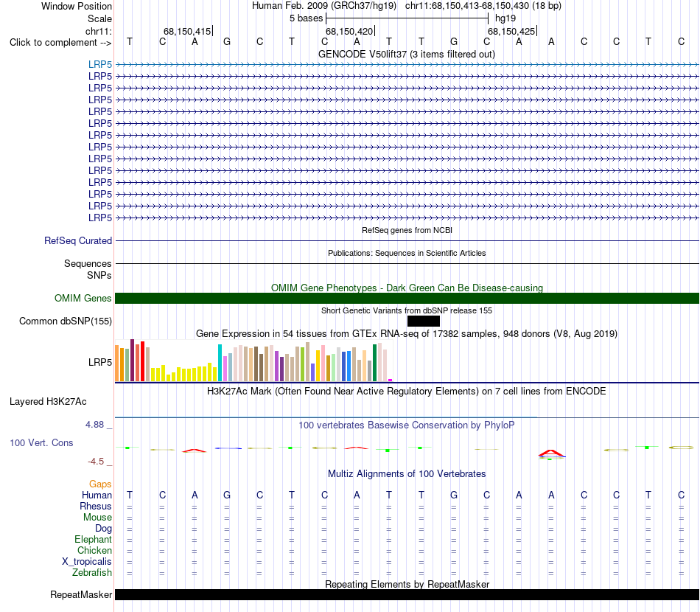
Task: Click the 68,150,425 ruler position label
Action: [511, 31]
